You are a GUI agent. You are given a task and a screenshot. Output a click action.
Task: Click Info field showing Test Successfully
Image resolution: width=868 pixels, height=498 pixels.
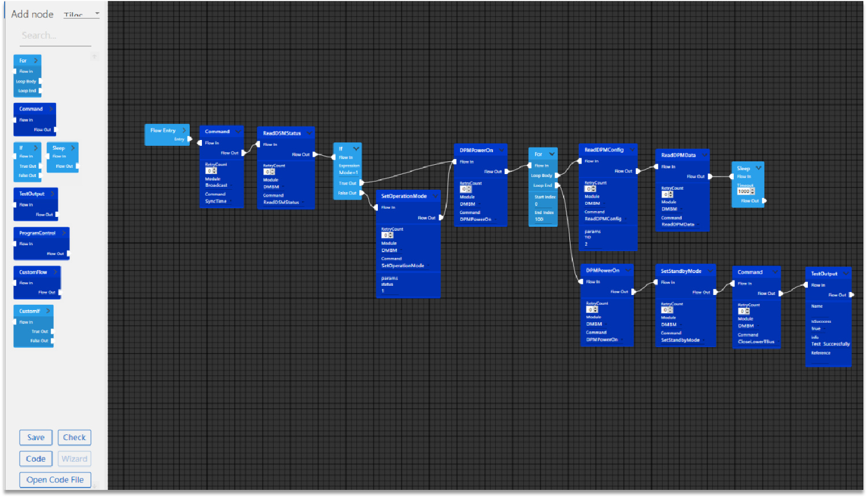830,344
